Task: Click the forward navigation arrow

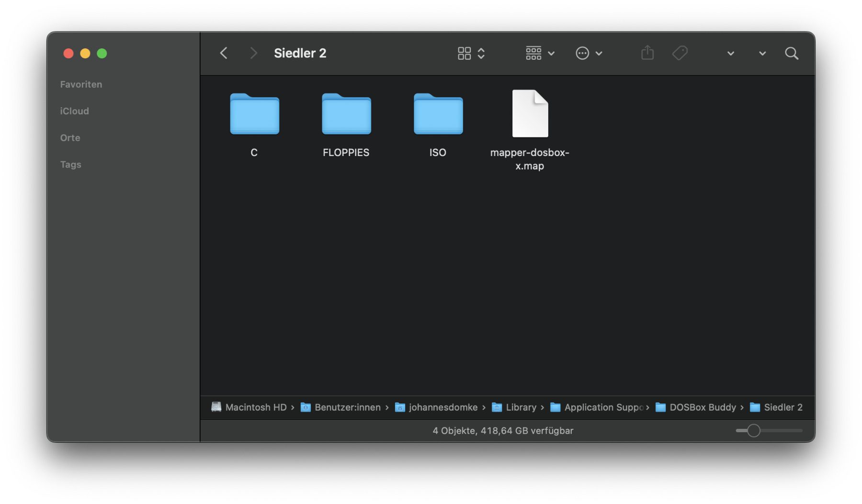Action: pos(253,53)
